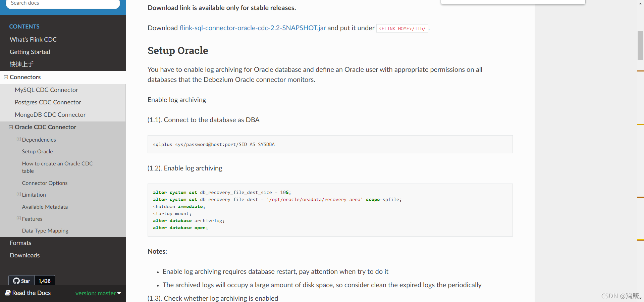
Task: Click the Read the Docs book icon
Action: tap(8, 293)
